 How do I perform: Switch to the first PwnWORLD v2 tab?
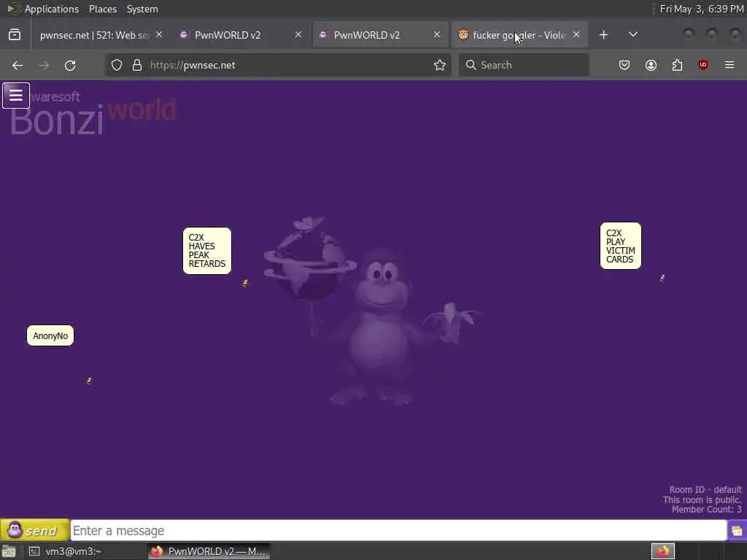point(241,35)
